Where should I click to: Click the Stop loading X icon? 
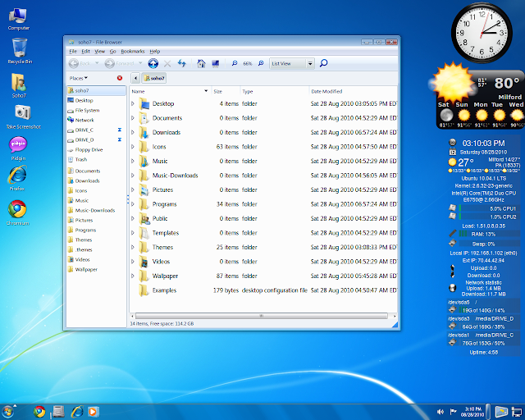point(167,63)
